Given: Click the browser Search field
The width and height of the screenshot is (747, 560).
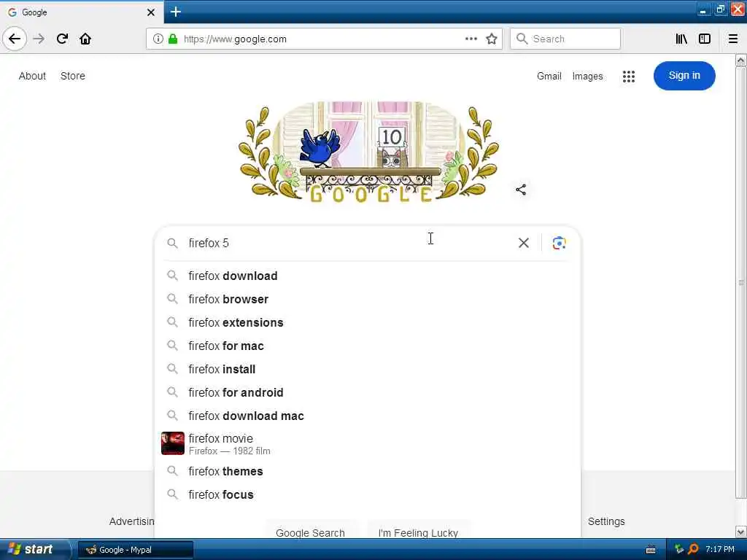Looking at the screenshot, I should coord(565,39).
